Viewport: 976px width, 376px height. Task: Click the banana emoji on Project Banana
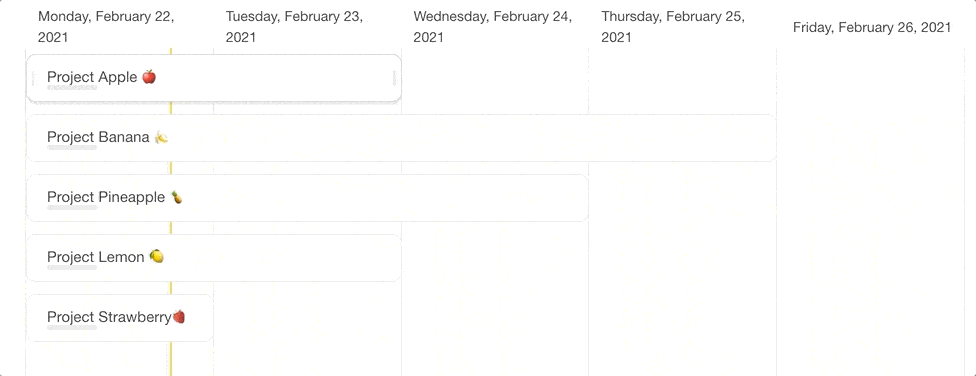click(161, 137)
